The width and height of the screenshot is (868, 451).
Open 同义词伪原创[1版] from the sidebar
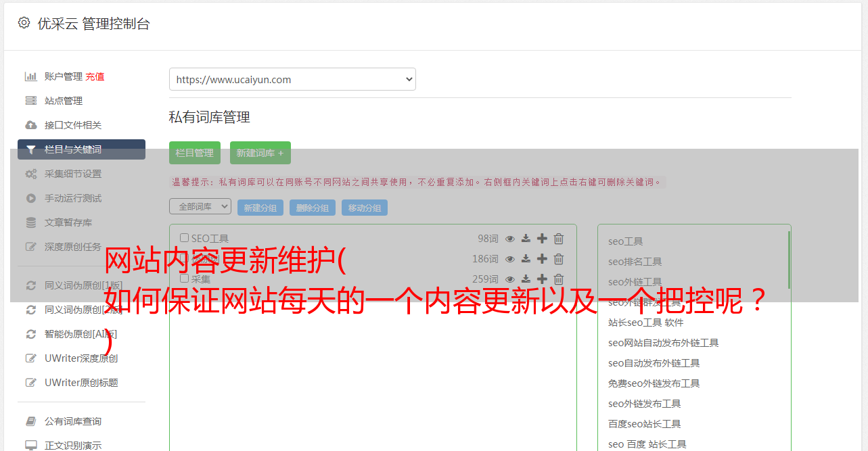point(84,285)
